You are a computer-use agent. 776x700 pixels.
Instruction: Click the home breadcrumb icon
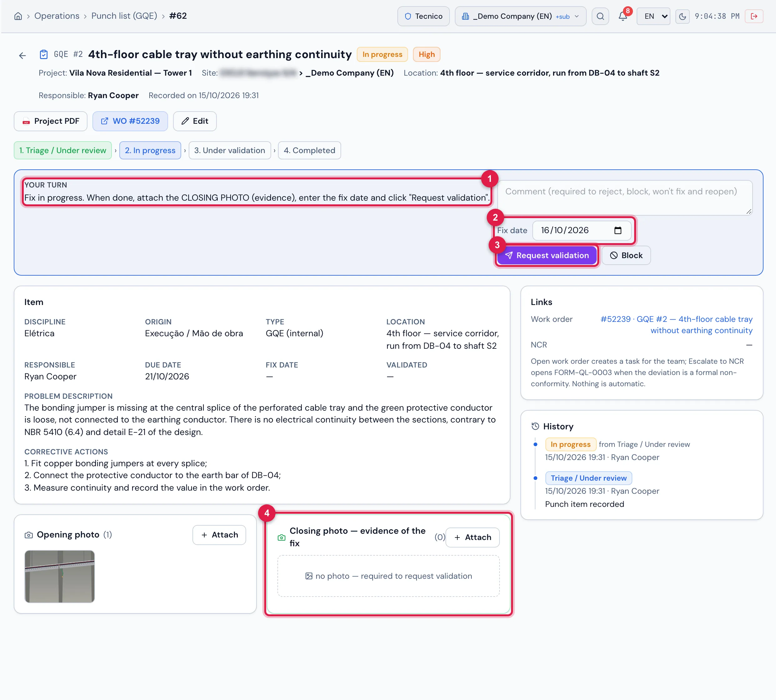click(x=18, y=16)
